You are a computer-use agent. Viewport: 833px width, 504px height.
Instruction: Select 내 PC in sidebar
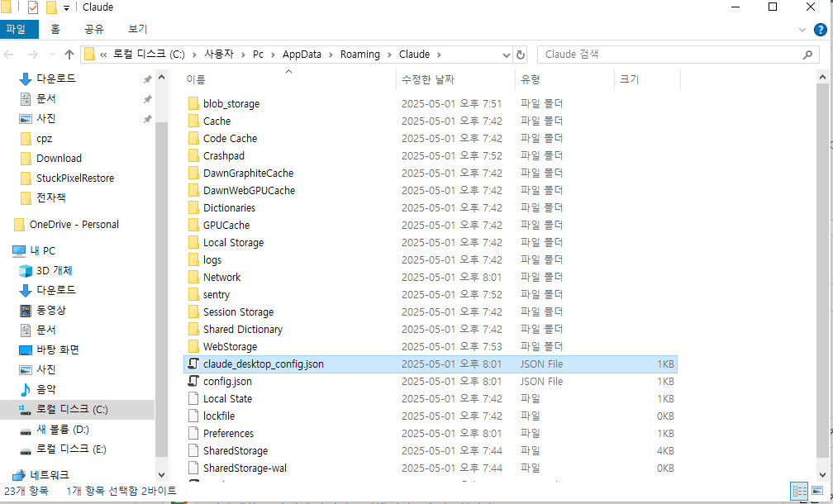point(33,250)
